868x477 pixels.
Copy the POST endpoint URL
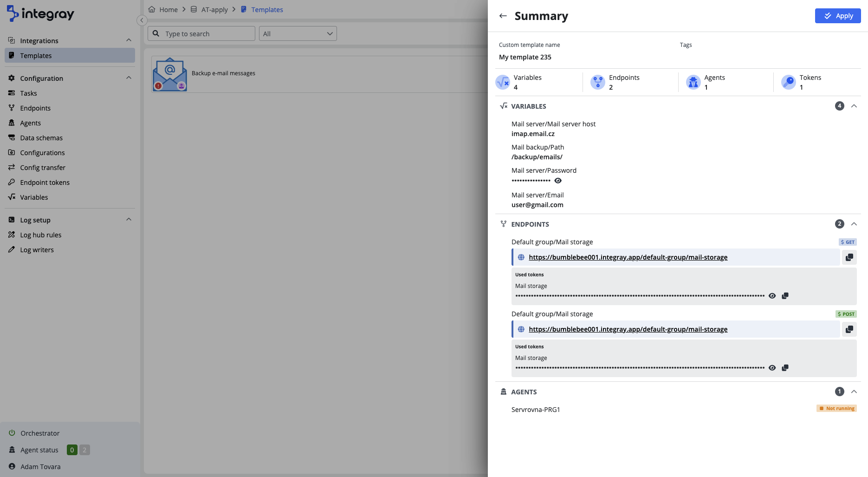(849, 329)
